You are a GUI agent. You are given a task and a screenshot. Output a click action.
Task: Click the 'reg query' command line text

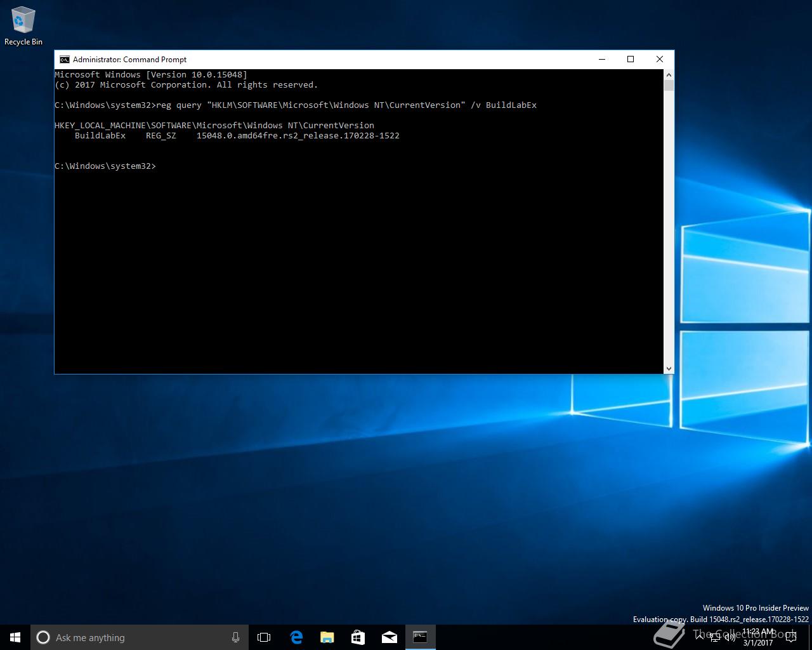tap(346, 105)
